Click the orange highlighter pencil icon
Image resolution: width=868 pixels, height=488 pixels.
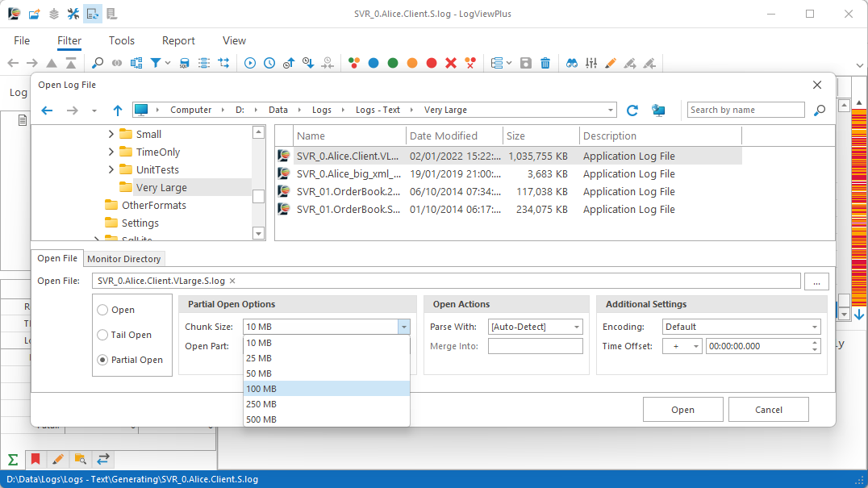click(611, 63)
